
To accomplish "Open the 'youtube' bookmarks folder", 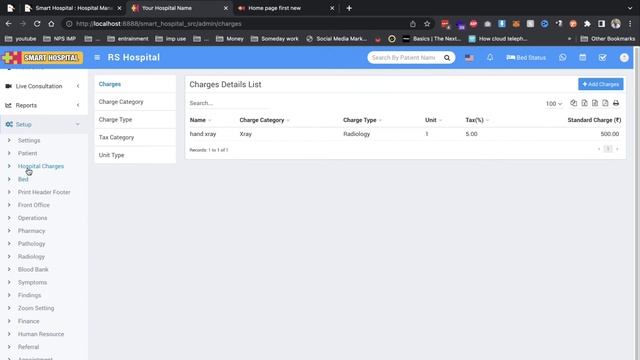I will (x=20, y=39).
